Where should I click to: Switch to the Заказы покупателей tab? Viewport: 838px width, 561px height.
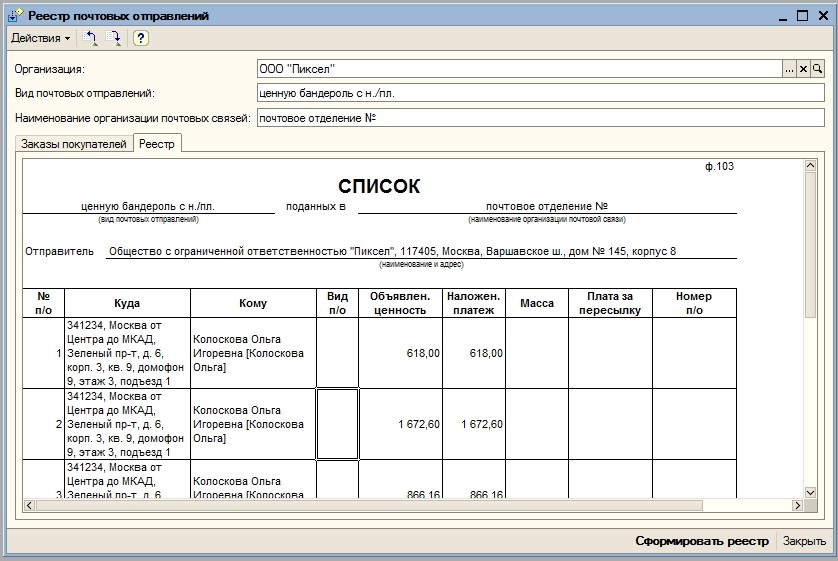(74, 144)
